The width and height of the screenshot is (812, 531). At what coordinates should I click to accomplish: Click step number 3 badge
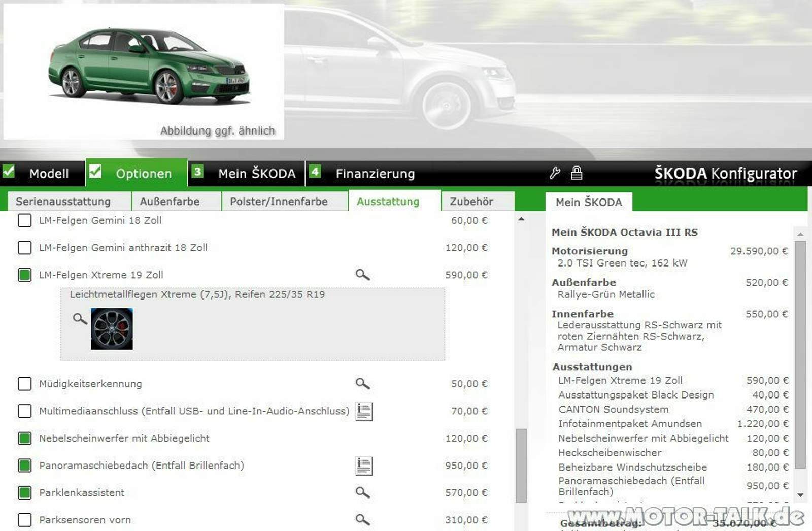tap(197, 171)
